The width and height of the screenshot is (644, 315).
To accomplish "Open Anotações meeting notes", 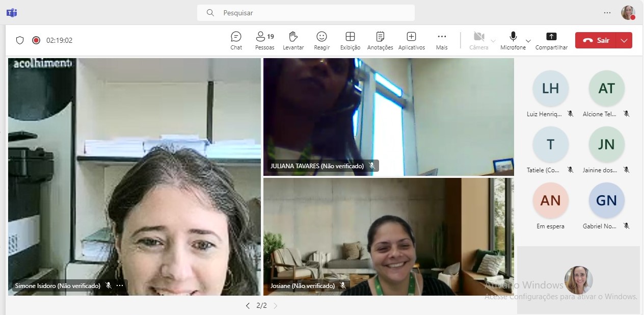I will tap(380, 40).
